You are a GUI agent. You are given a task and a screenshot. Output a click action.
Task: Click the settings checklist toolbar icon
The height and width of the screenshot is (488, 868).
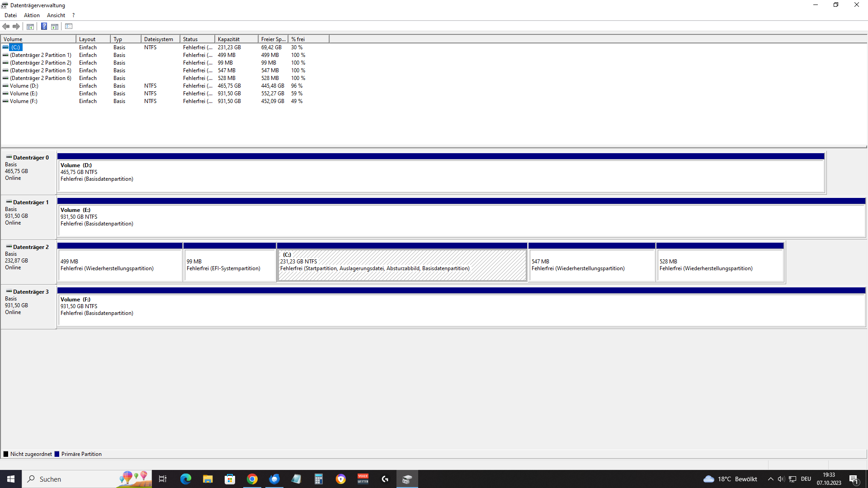pyautogui.click(x=69, y=26)
